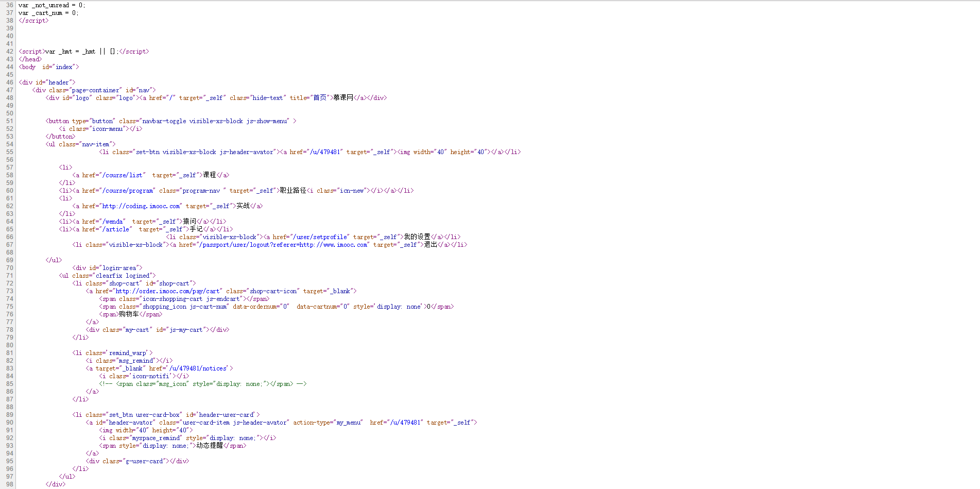Click the "myspace_remind" class value
This screenshot has height=489, width=980.
(x=156, y=438)
